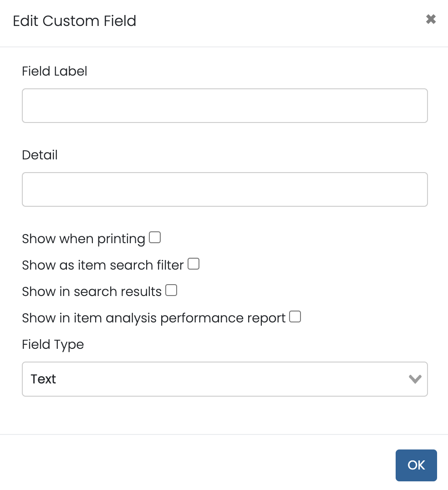This screenshot has width=448, height=490.
Task: Click the 'Show when printing' label text
Action: click(x=83, y=239)
